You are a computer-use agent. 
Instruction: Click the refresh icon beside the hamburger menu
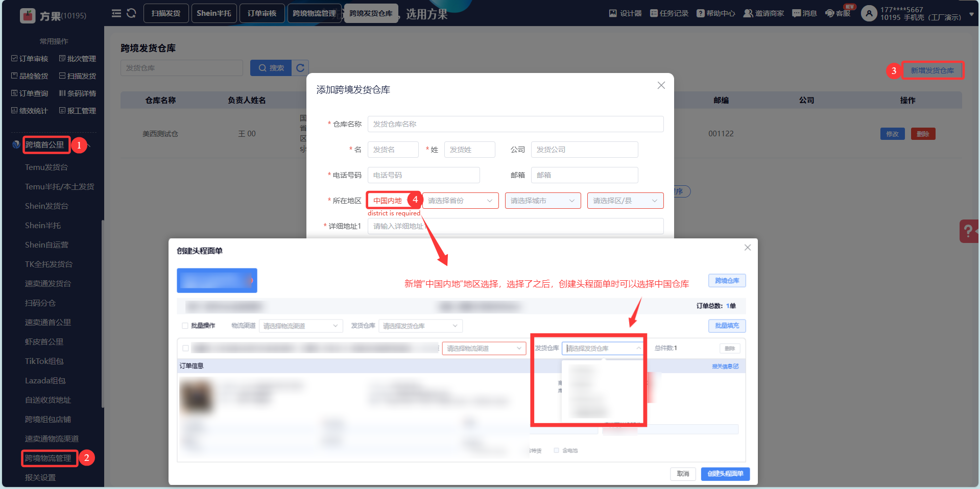[x=131, y=13]
